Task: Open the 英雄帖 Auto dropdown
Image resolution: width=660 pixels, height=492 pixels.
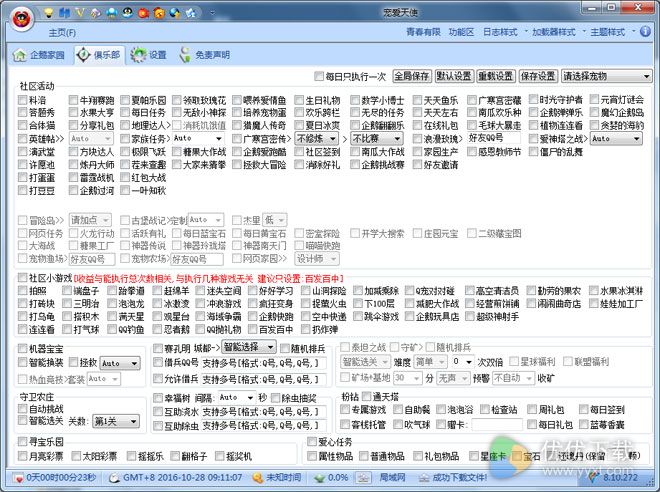Action: coord(91,138)
